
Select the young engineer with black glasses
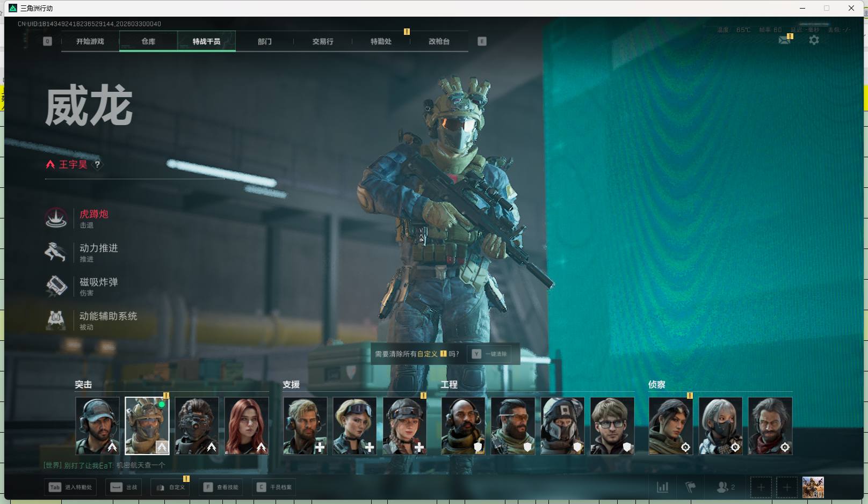pyautogui.click(x=612, y=426)
